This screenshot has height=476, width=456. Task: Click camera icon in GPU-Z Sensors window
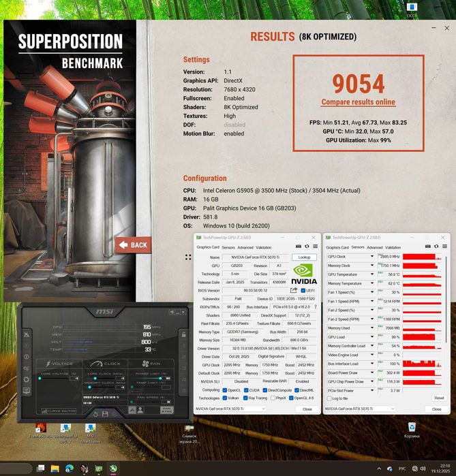click(x=428, y=247)
